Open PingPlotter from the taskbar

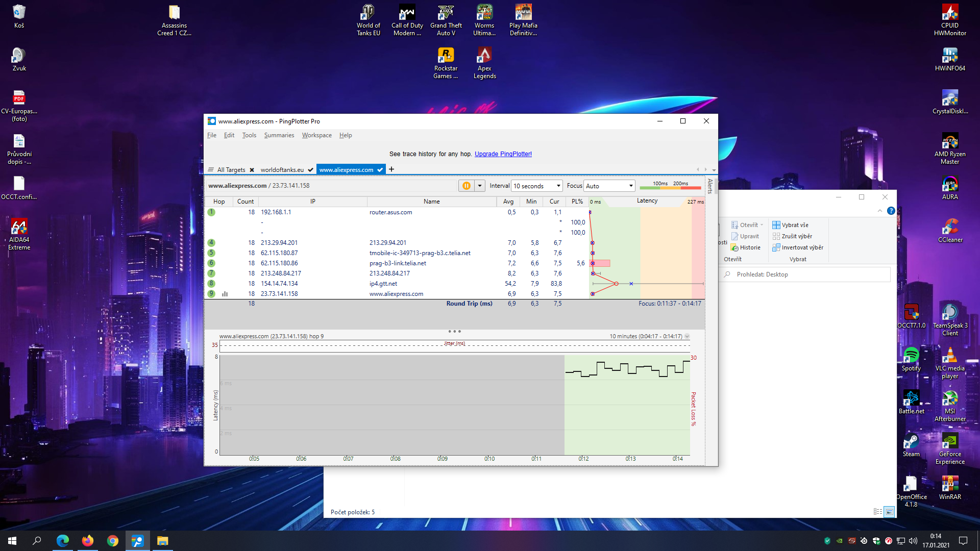coord(137,541)
